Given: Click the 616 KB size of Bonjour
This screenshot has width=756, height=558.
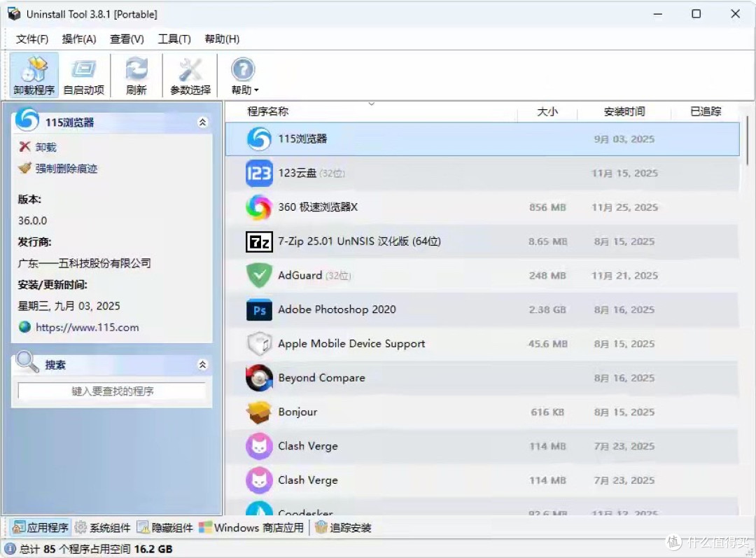Looking at the screenshot, I should tap(547, 412).
